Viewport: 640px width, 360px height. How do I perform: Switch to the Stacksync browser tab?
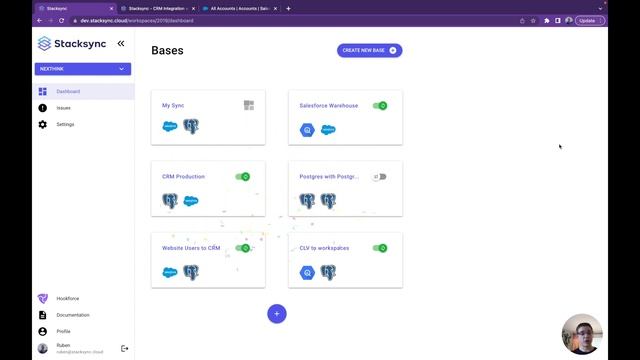click(x=75, y=8)
